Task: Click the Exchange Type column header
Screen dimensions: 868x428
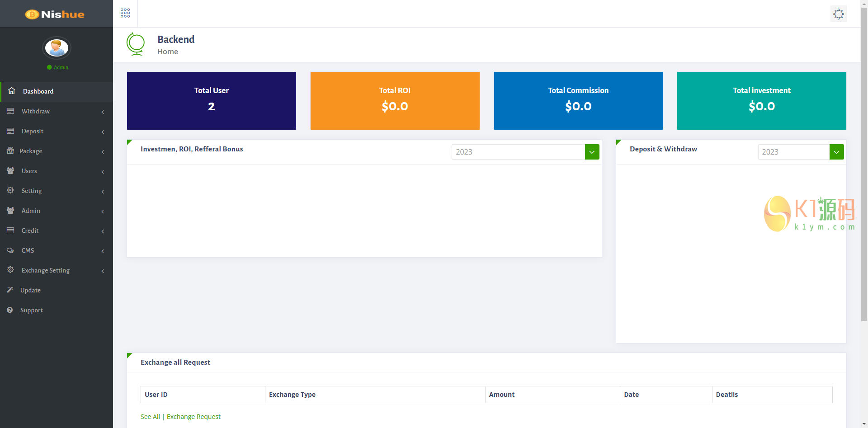Action: click(x=375, y=395)
